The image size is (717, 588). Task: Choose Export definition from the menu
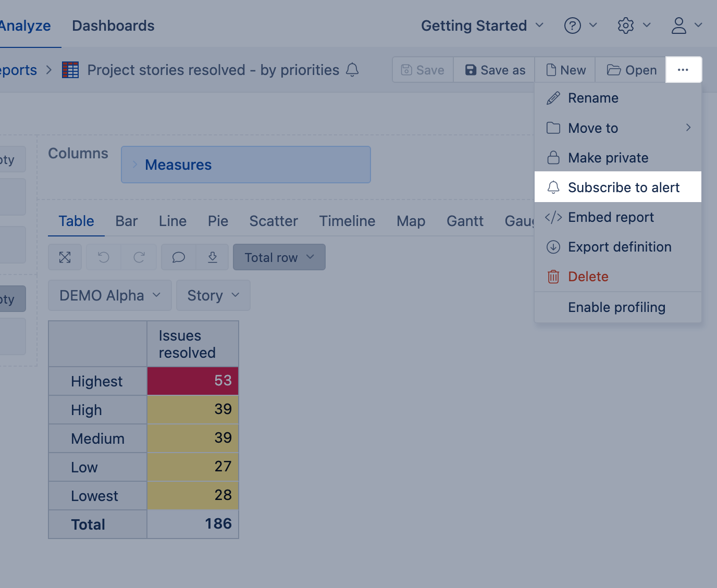click(619, 247)
